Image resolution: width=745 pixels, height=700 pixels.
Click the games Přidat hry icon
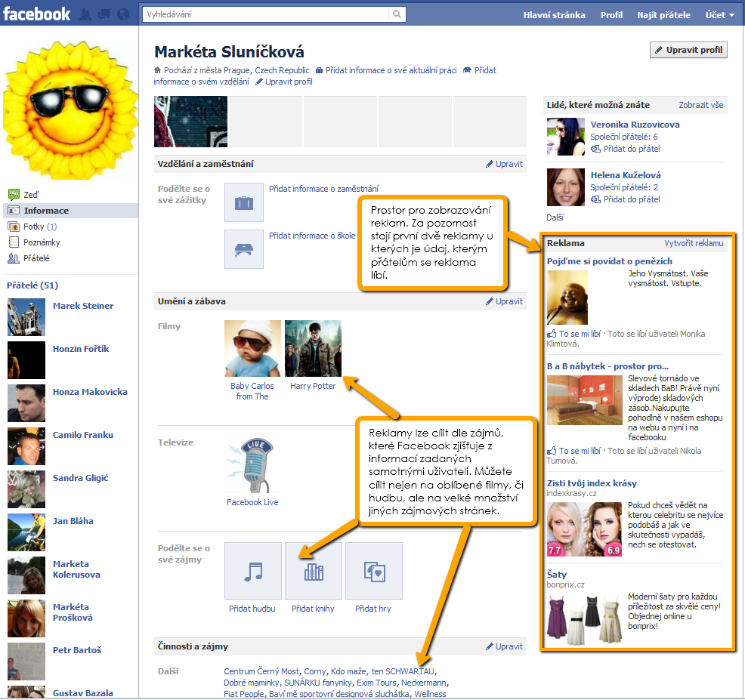click(x=374, y=571)
